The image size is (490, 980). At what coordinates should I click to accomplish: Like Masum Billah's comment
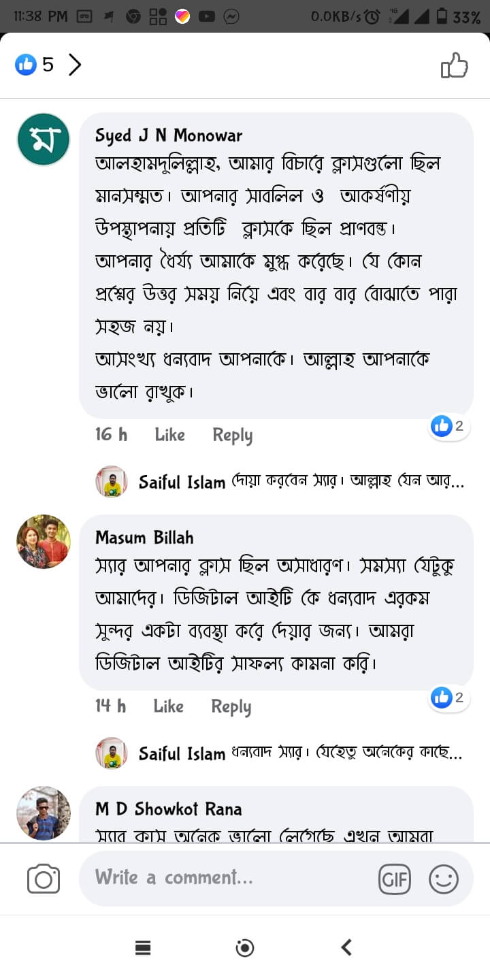168,706
